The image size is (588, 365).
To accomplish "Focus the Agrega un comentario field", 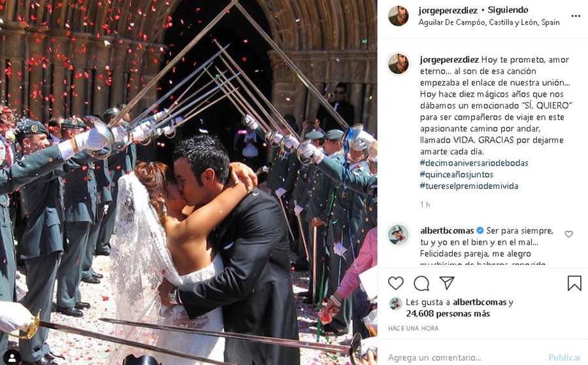I will tap(466, 358).
